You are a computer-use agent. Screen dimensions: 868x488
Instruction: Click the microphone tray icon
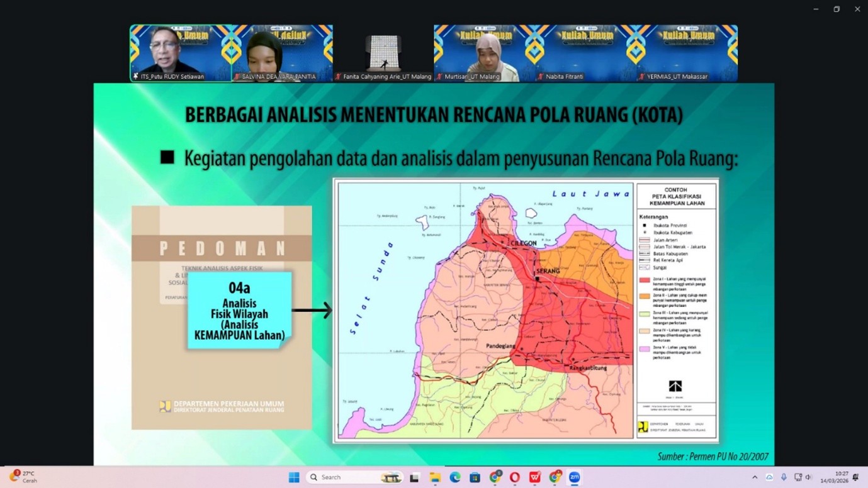pyautogui.click(x=784, y=477)
